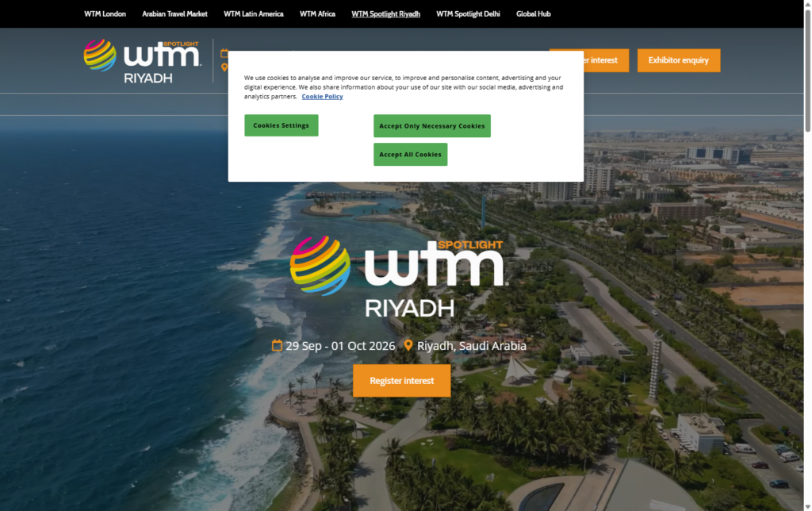The image size is (812, 511).
Task: Open the WTM Africa navigation item
Action: [317, 13]
